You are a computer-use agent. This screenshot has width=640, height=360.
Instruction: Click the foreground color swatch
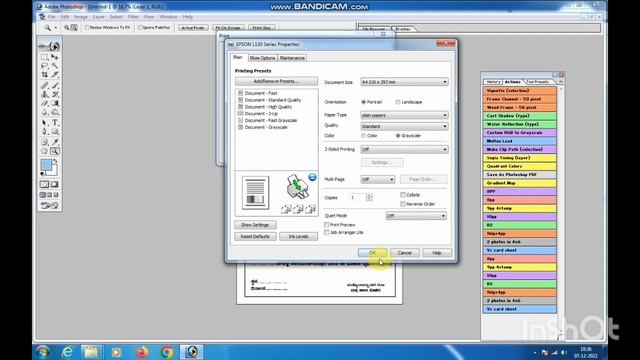[x=46, y=165]
